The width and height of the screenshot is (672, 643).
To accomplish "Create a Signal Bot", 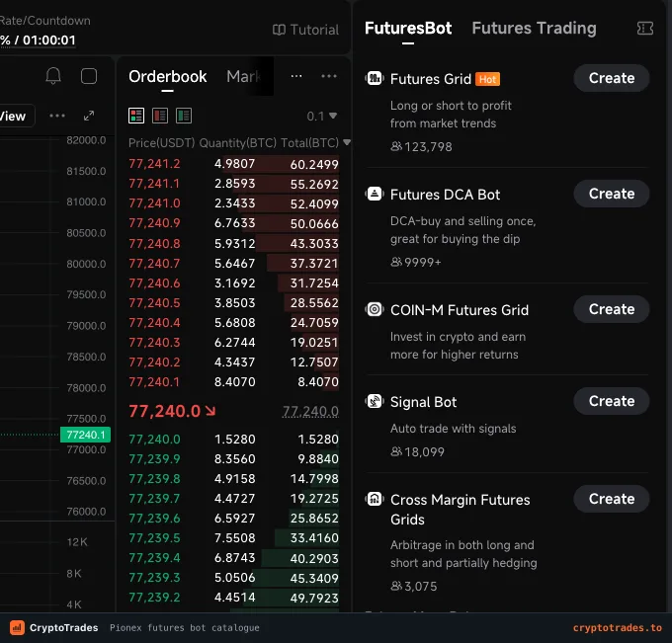I will 611,401.
